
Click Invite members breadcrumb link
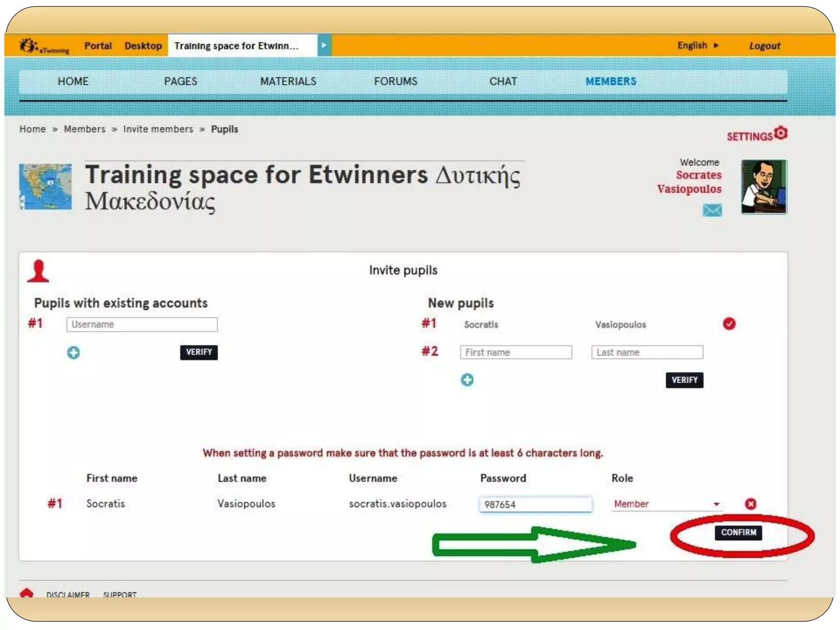[158, 129]
